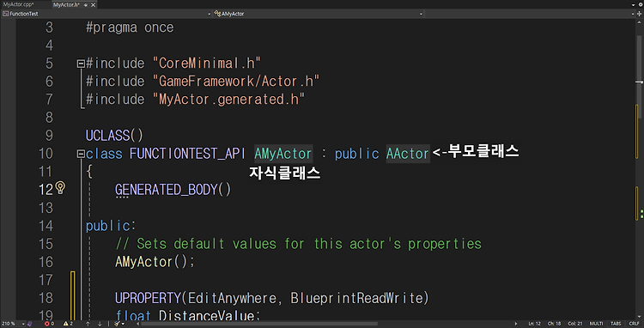
Task: Open the FunctionTest project scope dropdown
Action: (106, 14)
